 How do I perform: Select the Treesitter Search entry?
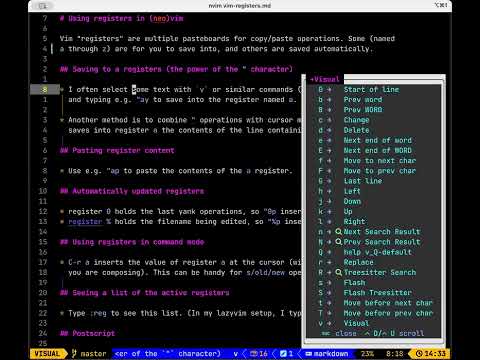coord(380,272)
